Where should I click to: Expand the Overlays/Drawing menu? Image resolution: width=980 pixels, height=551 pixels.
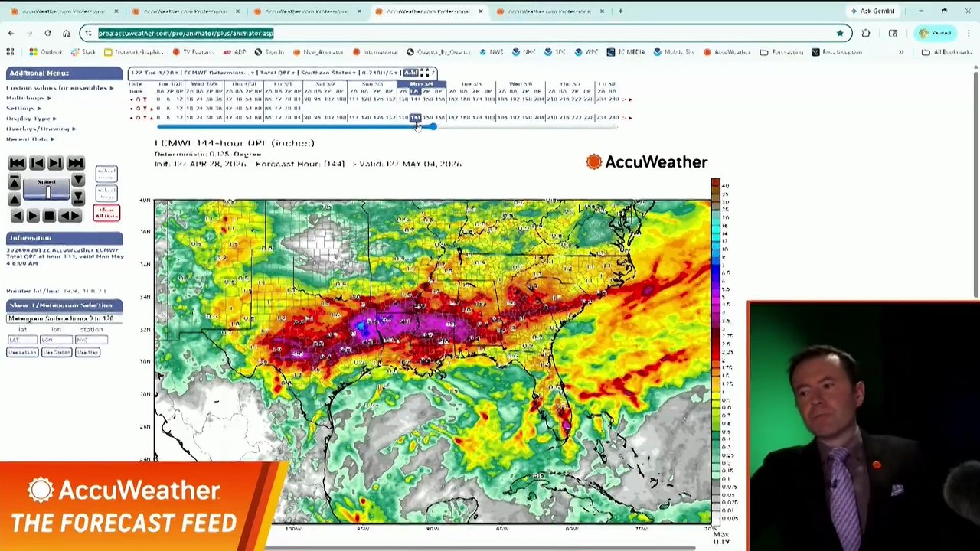41,129
